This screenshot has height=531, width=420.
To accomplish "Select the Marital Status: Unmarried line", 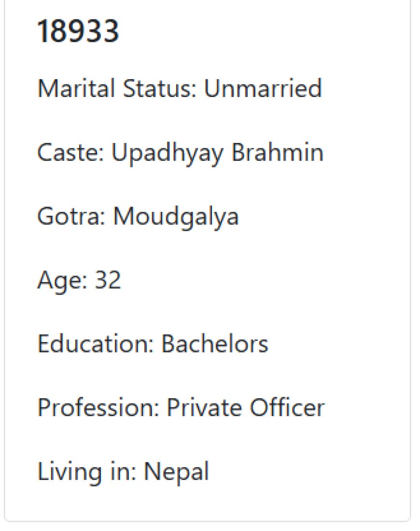I will click(180, 88).
